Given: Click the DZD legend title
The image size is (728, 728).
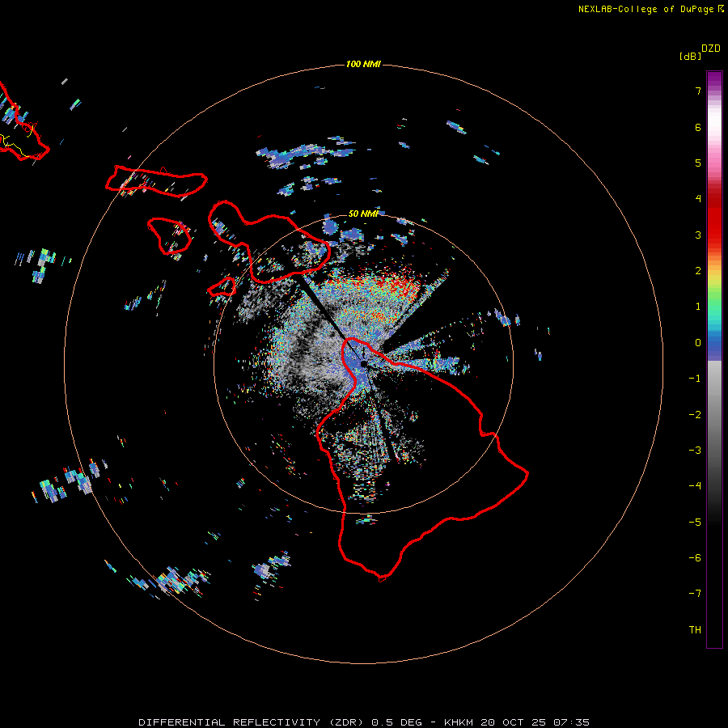Looking at the screenshot, I should (x=711, y=49).
